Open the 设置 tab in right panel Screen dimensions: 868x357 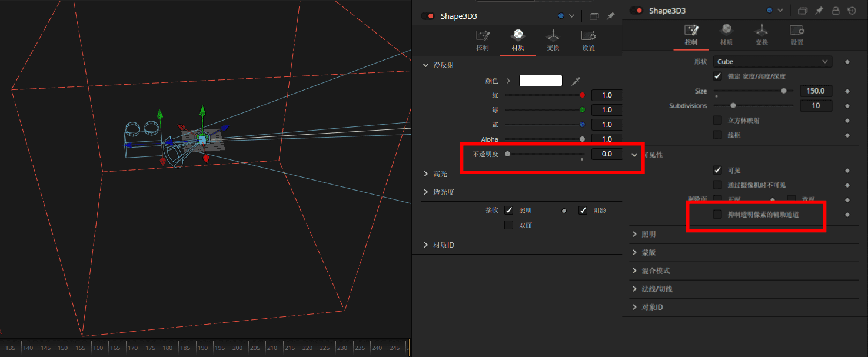tap(797, 35)
